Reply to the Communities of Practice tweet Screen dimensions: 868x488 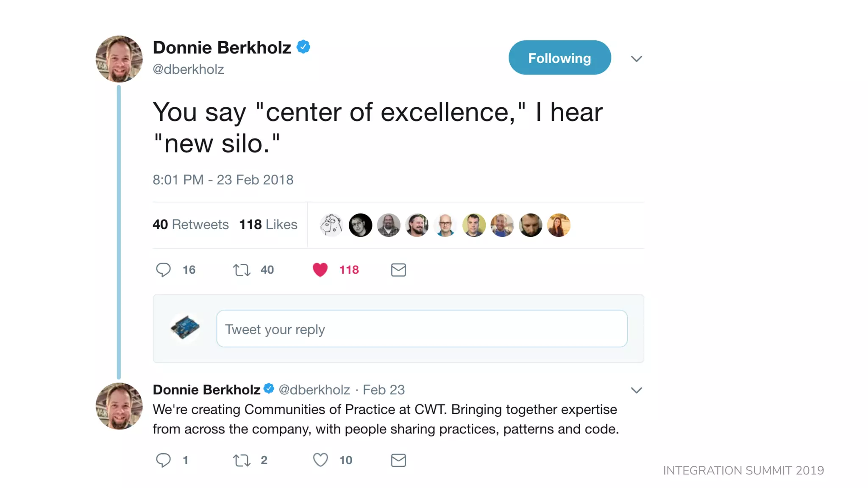(163, 460)
